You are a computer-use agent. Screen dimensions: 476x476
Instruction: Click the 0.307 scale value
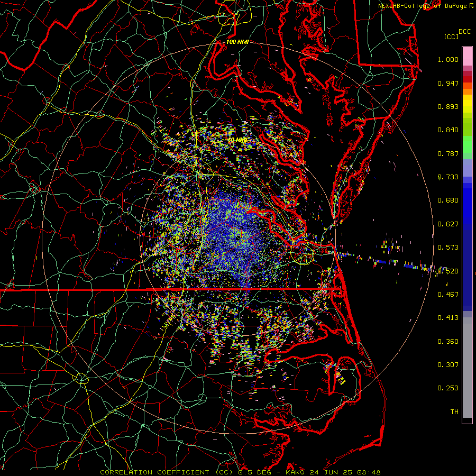tap(448, 365)
